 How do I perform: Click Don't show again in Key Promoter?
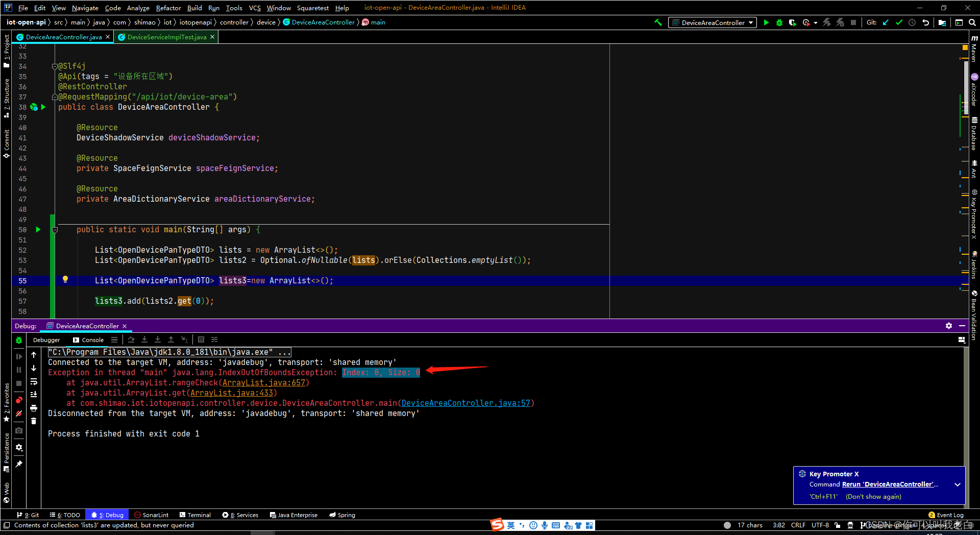click(x=873, y=497)
